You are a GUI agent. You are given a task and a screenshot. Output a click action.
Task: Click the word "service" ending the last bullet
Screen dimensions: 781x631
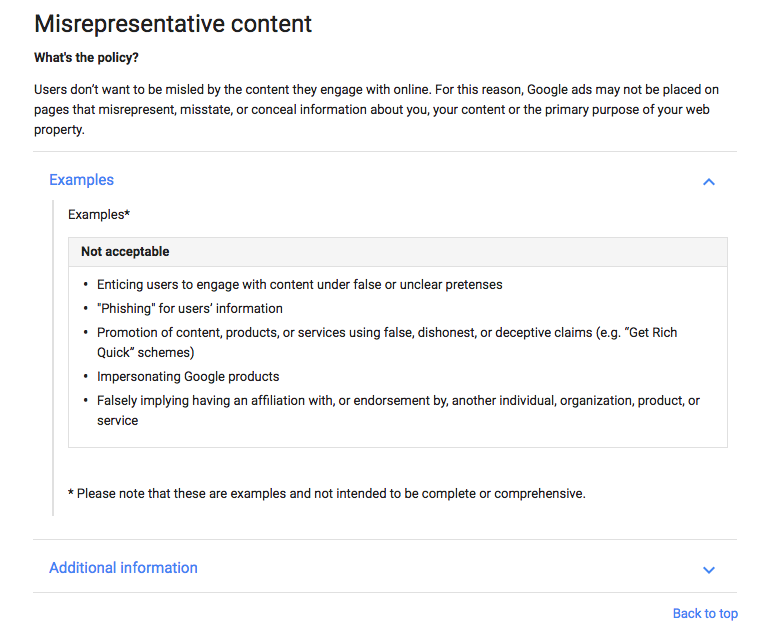pyautogui.click(x=118, y=421)
